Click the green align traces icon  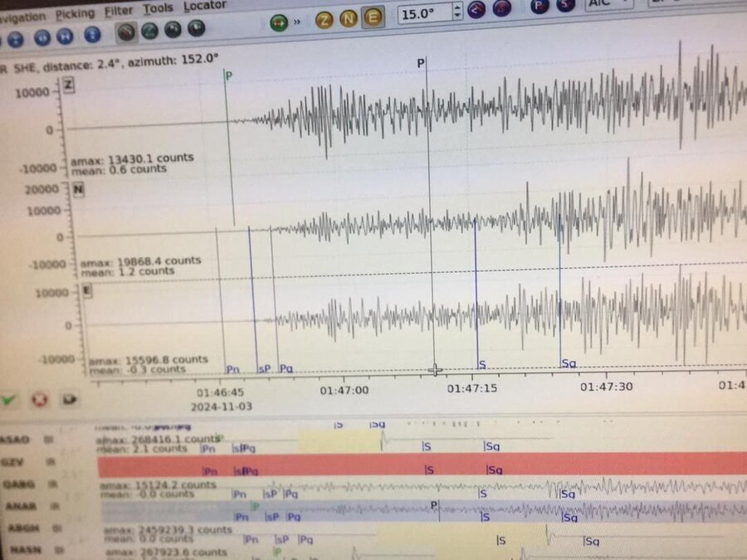click(x=280, y=22)
